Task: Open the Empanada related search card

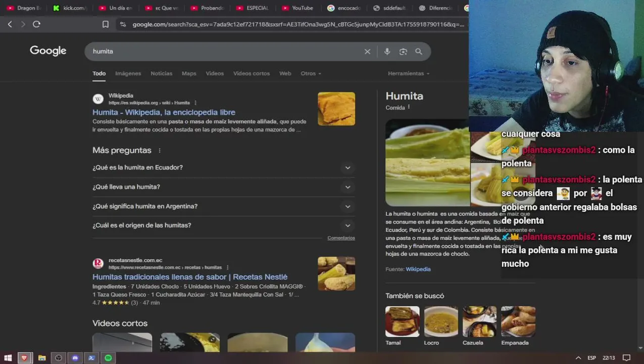Action: 518,326
